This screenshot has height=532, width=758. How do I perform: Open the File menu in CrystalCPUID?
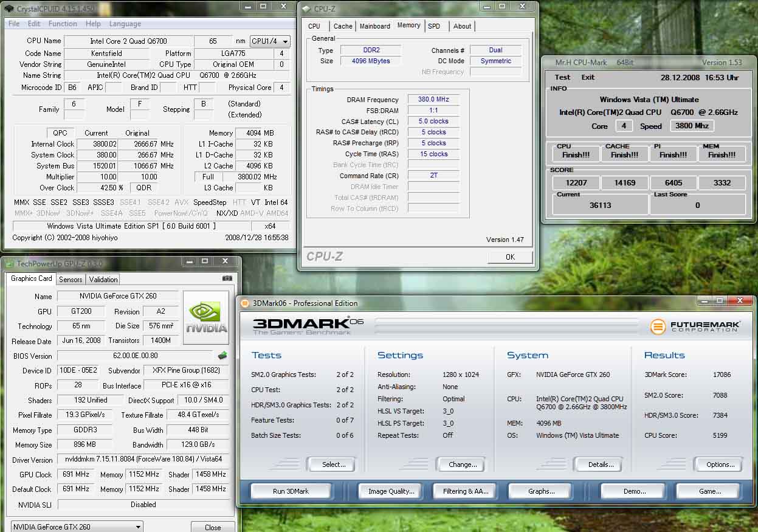14,24
